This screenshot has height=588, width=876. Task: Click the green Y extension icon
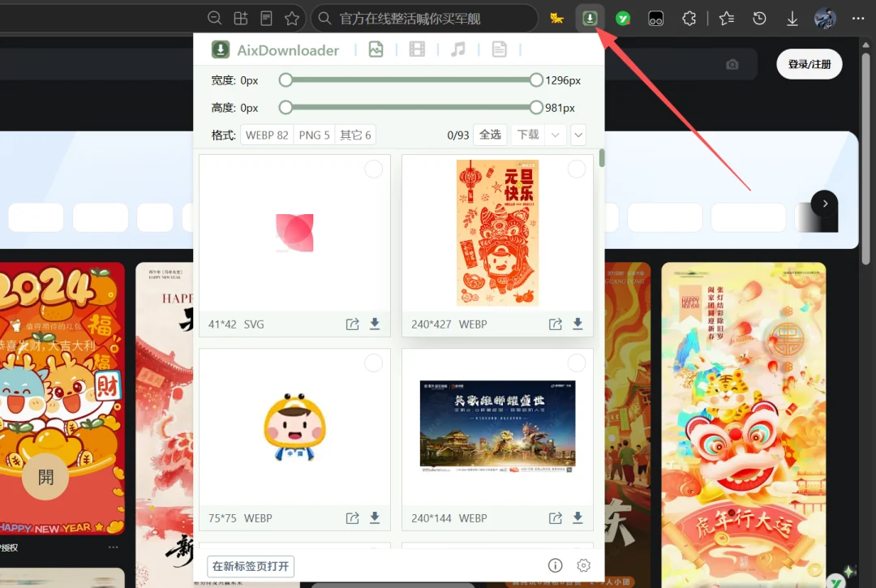(x=622, y=19)
